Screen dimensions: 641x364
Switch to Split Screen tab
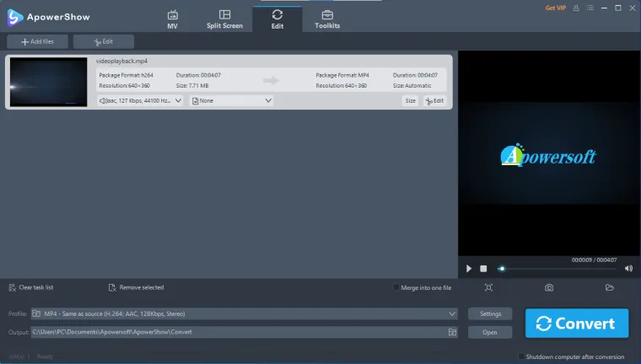pos(224,19)
